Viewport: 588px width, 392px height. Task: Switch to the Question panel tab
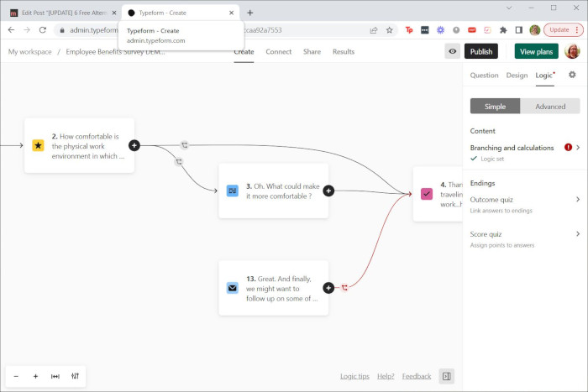[484, 76]
